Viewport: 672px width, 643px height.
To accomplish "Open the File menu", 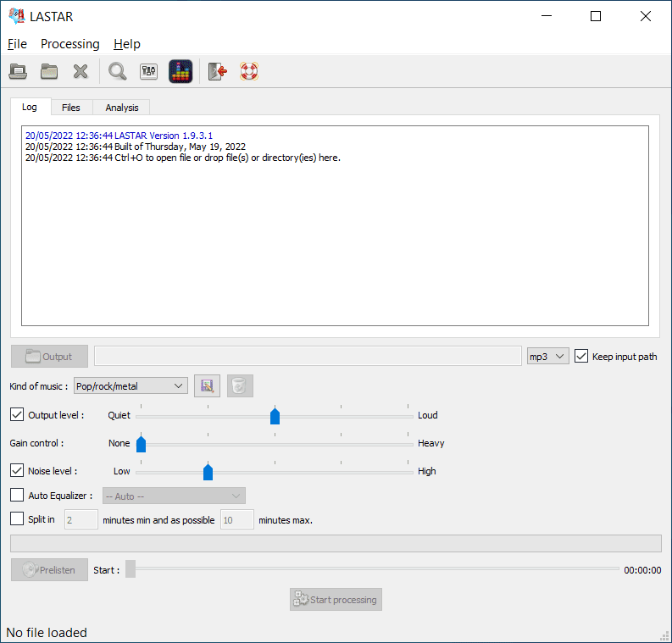I will pyautogui.click(x=17, y=44).
